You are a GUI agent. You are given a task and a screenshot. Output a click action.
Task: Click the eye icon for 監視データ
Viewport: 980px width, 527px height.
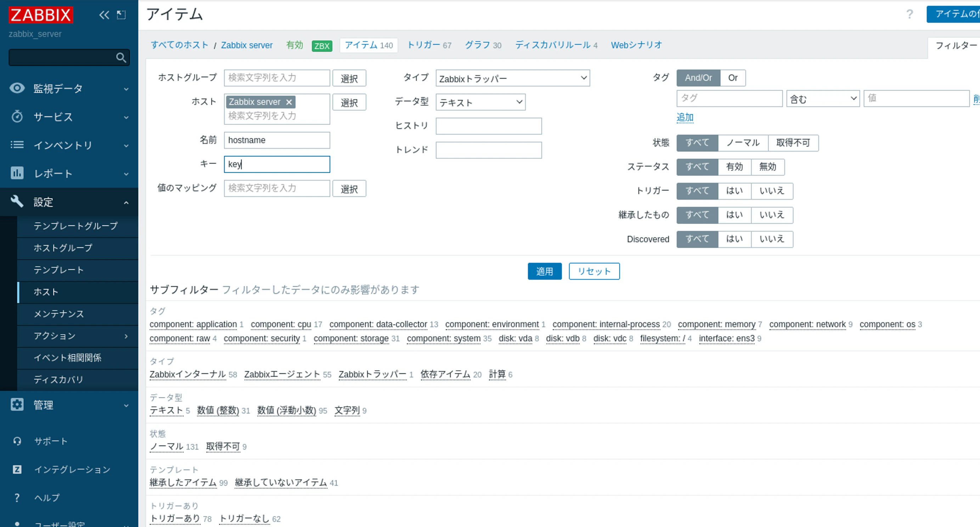point(17,88)
